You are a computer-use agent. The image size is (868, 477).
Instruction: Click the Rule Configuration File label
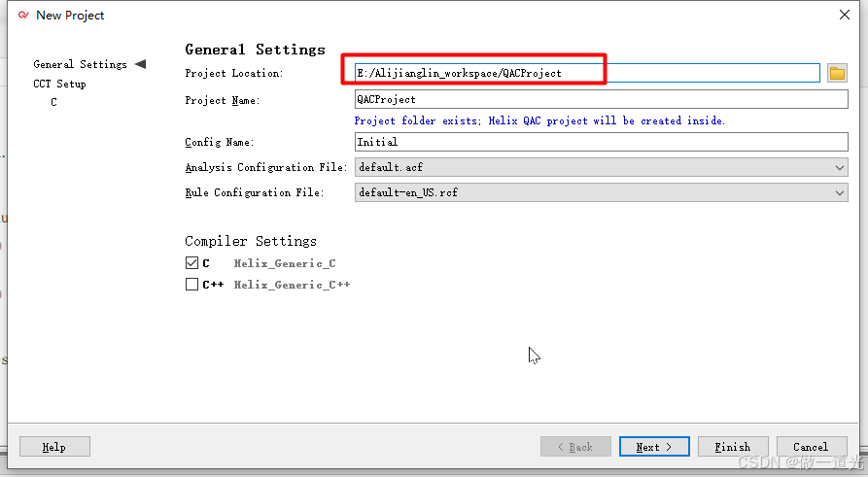[255, 192]
